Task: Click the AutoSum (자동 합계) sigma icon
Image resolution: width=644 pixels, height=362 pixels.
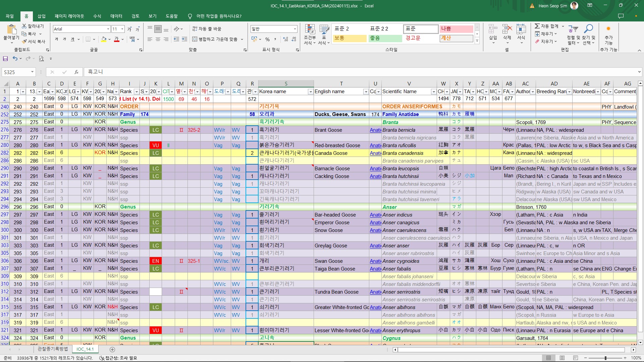Action: click(x=537, y=26)
